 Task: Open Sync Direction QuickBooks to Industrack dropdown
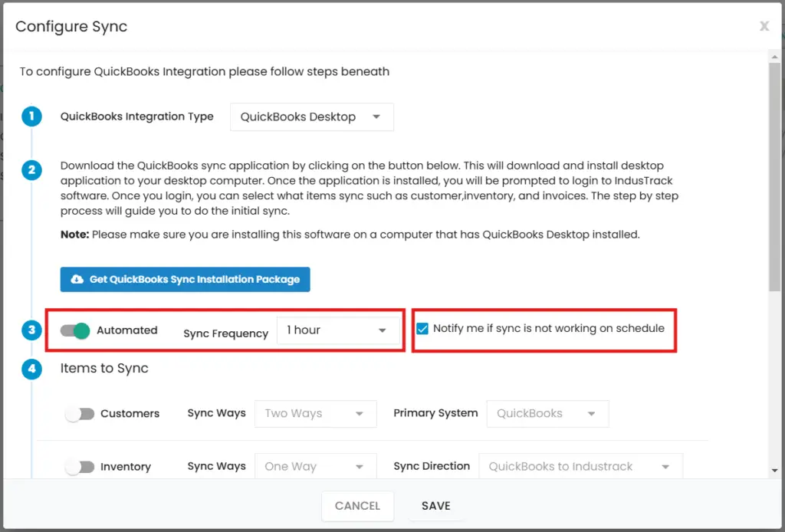581,466
